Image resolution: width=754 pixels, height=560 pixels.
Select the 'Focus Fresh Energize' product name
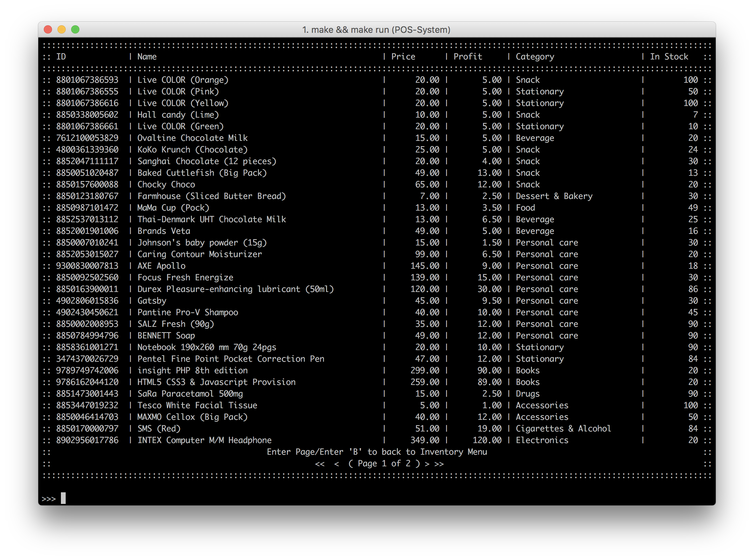coord(185,278)
